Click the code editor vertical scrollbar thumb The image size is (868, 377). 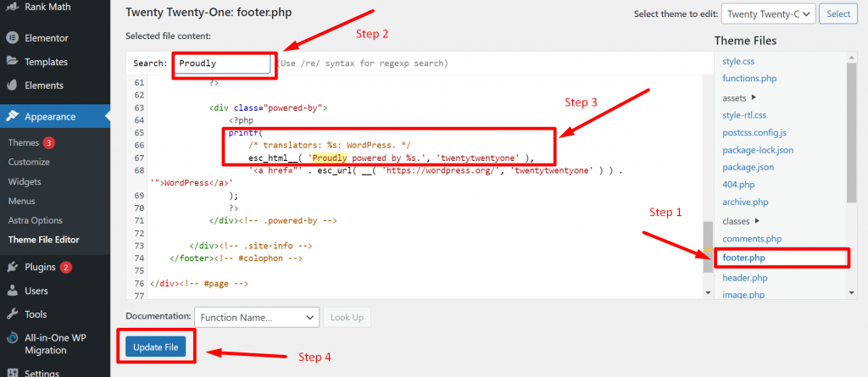(708, 247)
